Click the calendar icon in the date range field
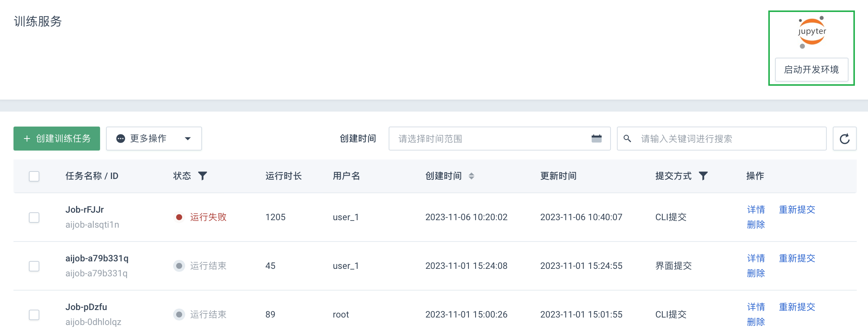 596,139
